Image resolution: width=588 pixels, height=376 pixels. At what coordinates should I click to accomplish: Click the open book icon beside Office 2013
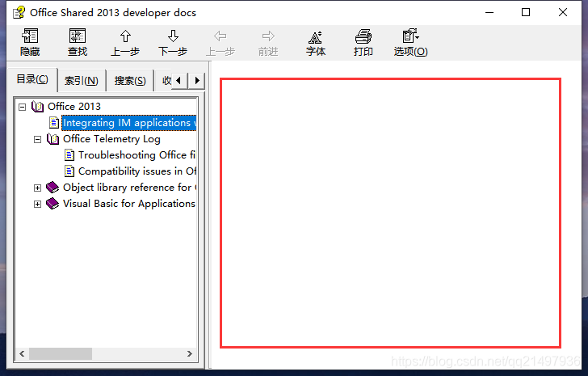37,107
